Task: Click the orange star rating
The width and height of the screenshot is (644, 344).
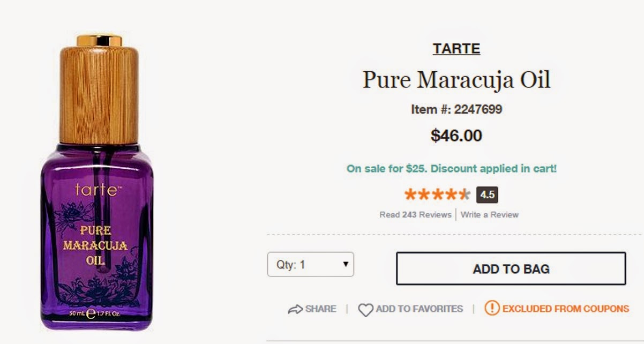Action: tap(437, 194)
